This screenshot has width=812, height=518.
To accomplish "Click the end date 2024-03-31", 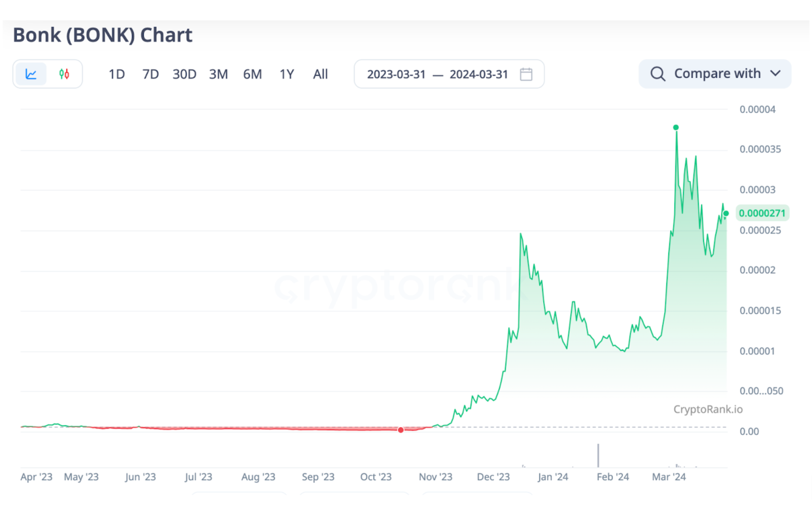I will click(479, 74).
